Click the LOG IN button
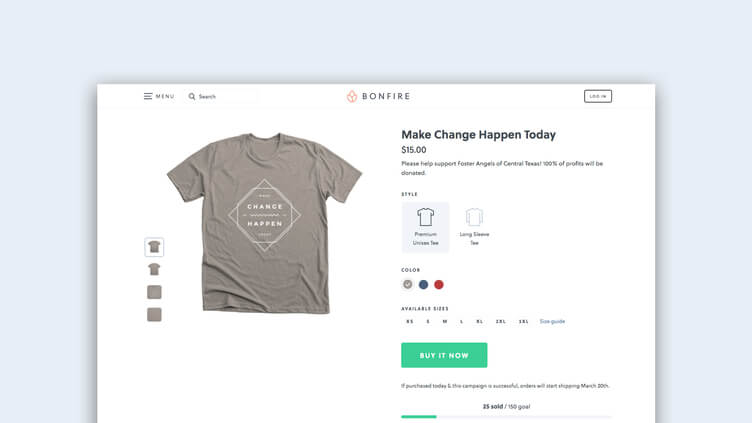The image size is (752, 423). click(598, 96)
